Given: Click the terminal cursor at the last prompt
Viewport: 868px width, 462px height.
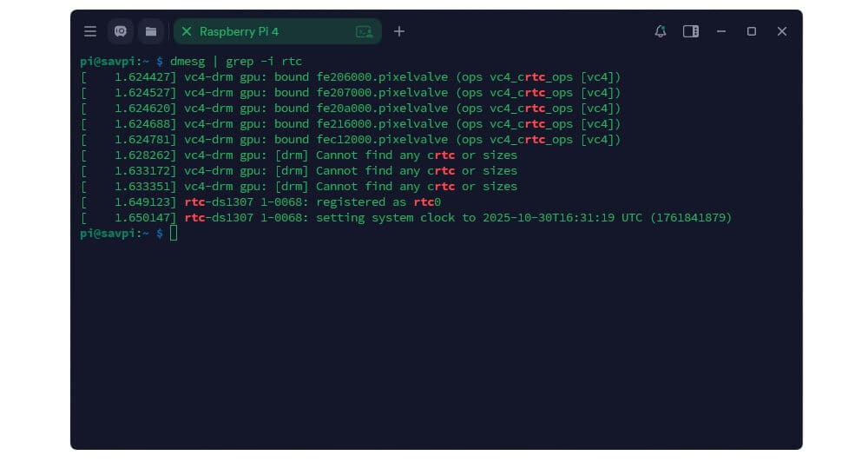Looking at the screenshot, I should (174, 234).
